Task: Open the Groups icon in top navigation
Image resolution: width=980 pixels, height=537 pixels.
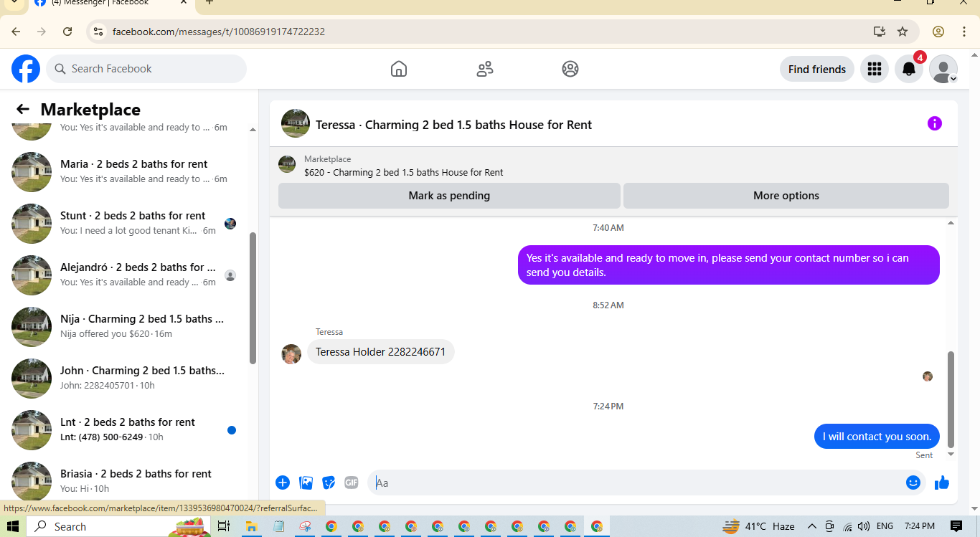Action: point(570,69)
